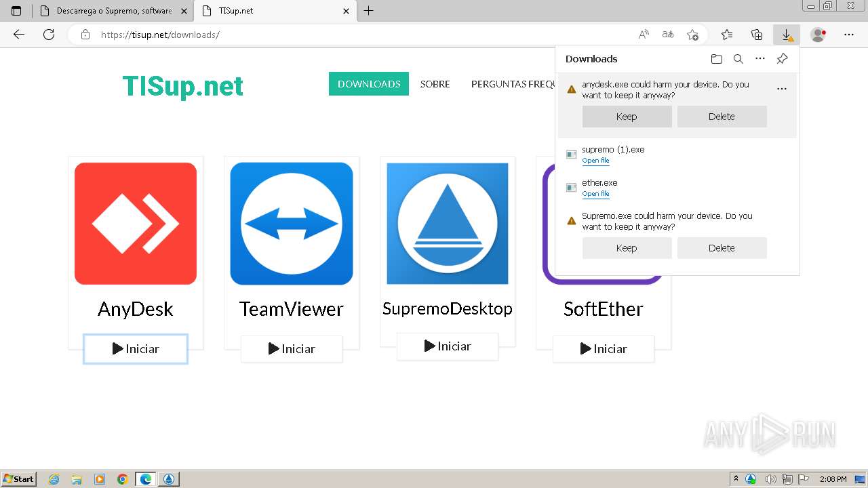Viewport: 868px width, 488px height.
Task: Switch to Descarrega o Supremo tab
Action: click(x=113, y=11)
